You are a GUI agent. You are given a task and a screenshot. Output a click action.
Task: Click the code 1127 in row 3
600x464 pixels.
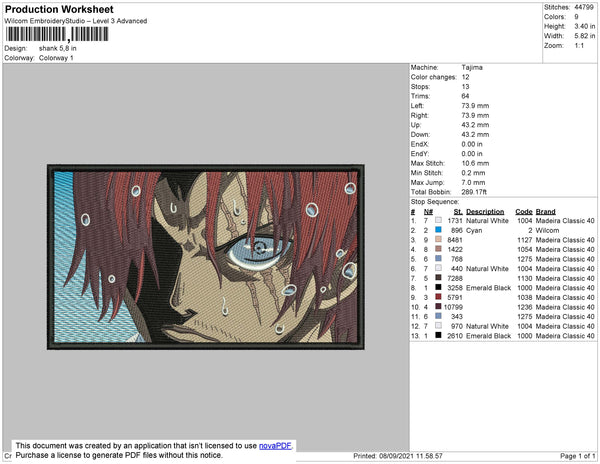pos(525,240)
